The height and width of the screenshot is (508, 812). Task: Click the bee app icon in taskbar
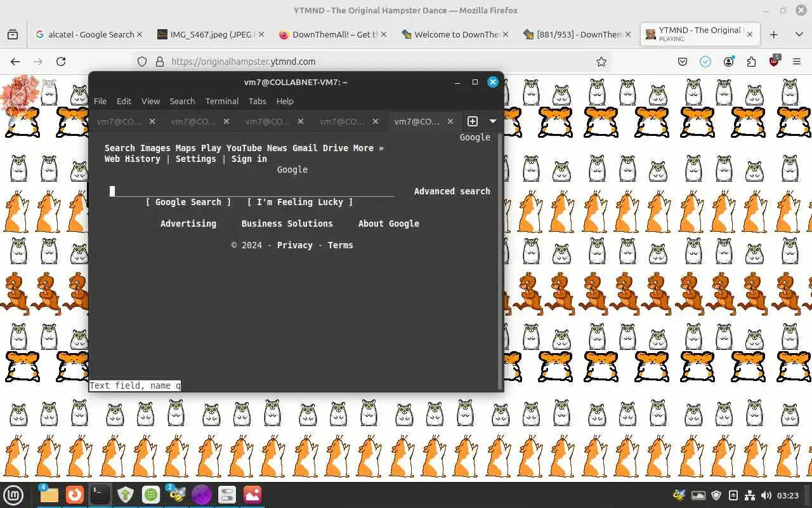[176, 495]
